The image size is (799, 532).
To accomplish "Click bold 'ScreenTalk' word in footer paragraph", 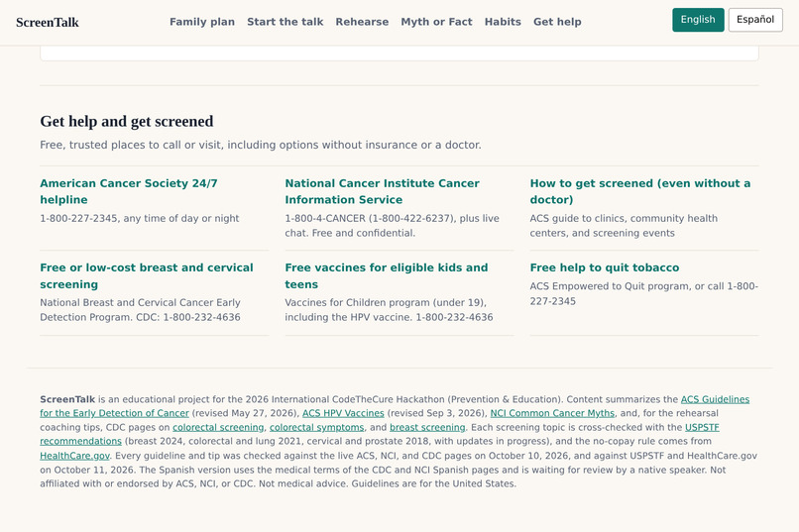I will [x=67, y=399].
